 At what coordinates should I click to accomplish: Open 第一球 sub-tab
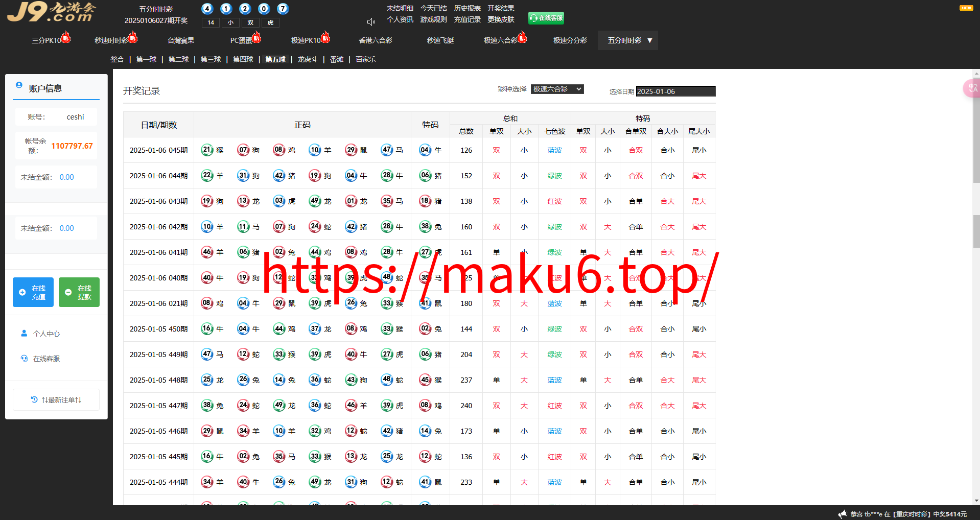(146, 59)
